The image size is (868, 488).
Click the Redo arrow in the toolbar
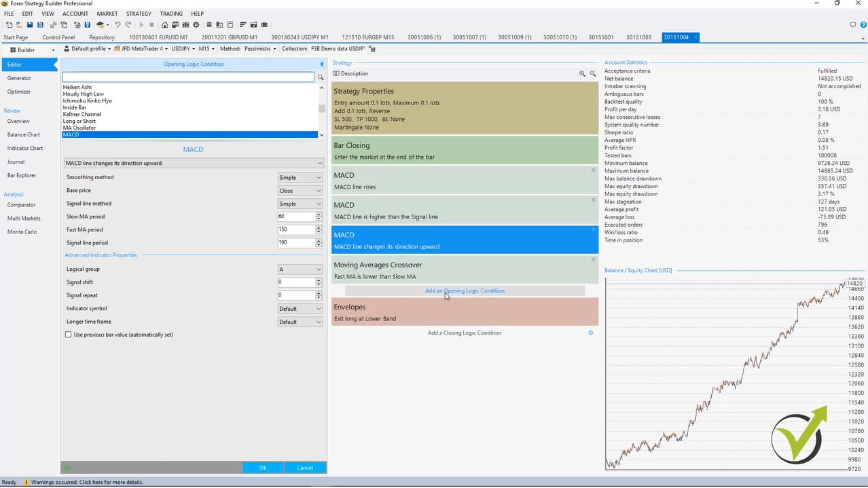(x=129, y=24)
